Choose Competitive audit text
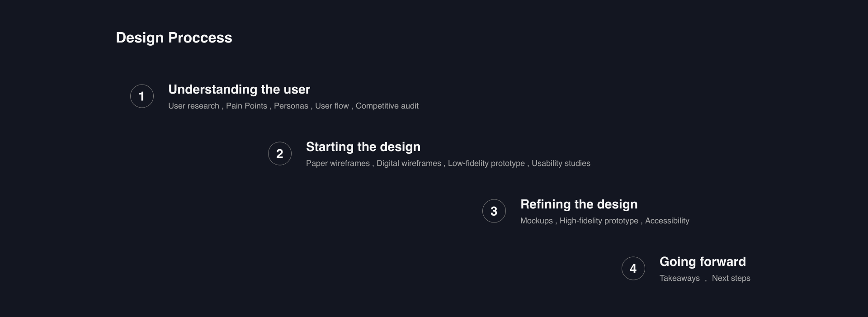This screenshot has height=317, width=868. 387,106
